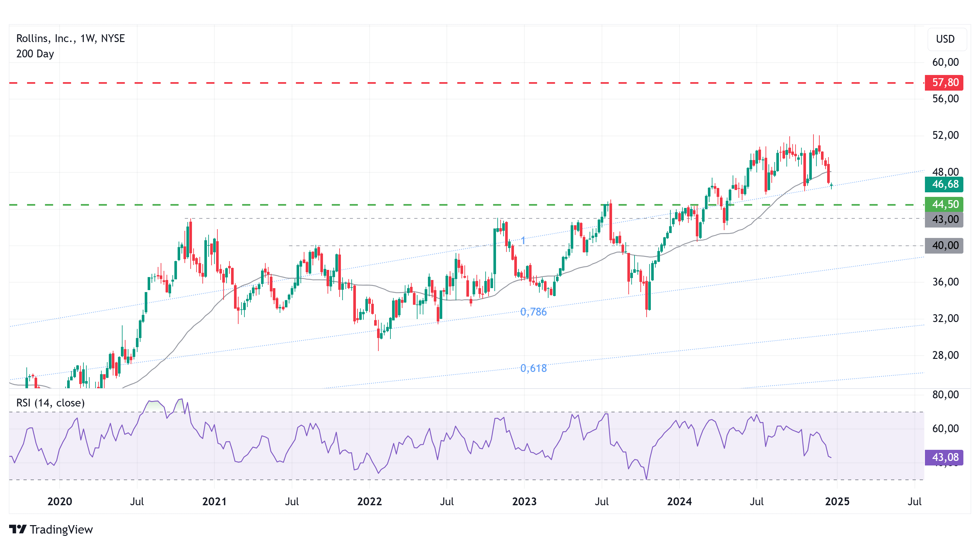The width and height of the screenshot is (980, 545).
Task: Click the 52,00 price axis label
Action: coord(945,136)
